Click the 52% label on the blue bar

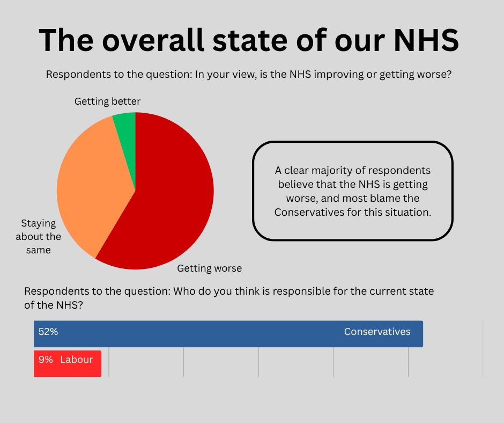[48, 332]
